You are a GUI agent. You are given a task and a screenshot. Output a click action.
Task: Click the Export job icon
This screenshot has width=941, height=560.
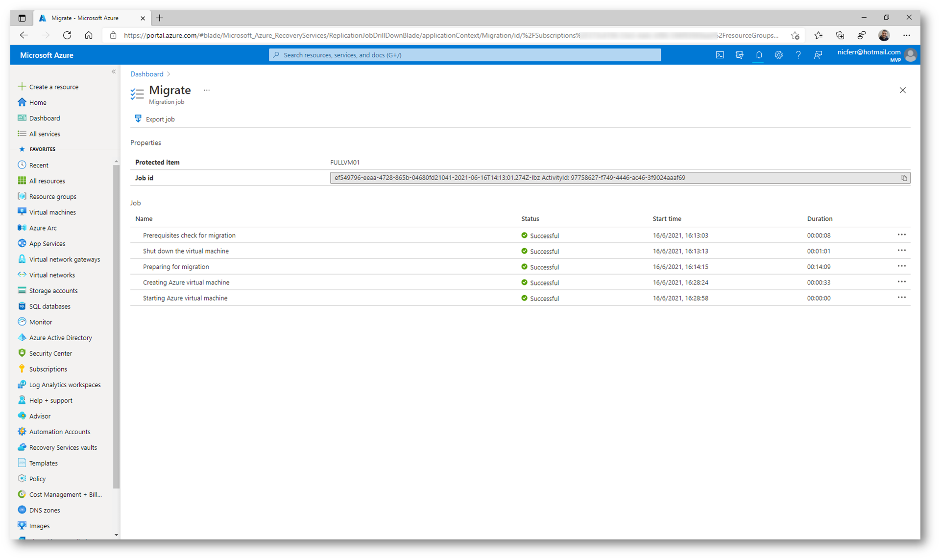tap(138, 119)
